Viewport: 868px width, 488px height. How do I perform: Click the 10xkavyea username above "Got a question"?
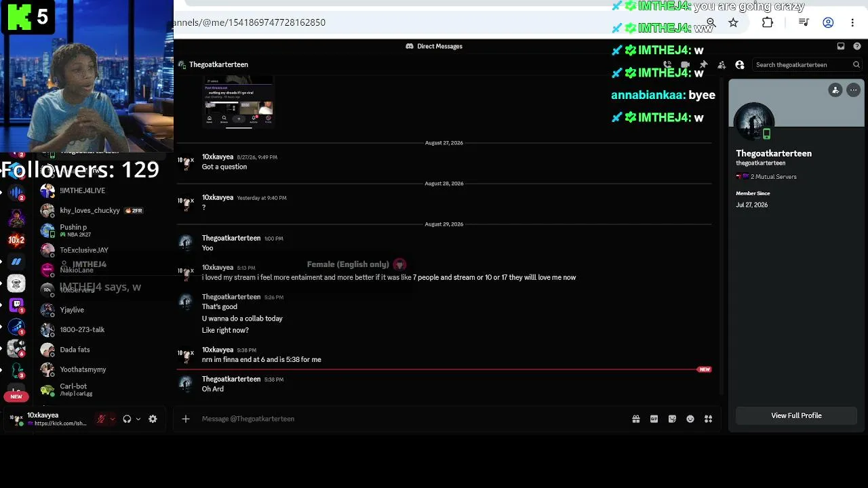(x=218, y=157)
